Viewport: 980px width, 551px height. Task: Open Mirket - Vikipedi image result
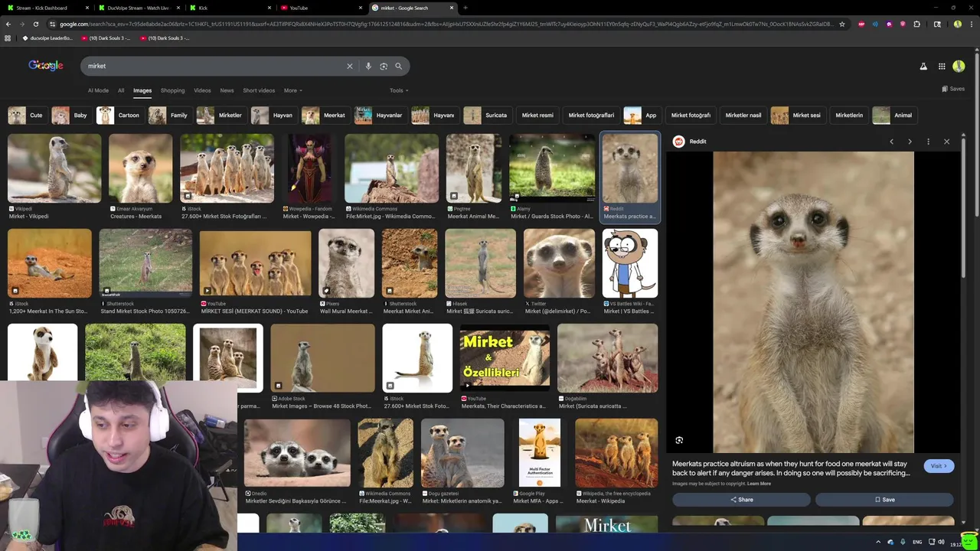click(x=54, y=168)
